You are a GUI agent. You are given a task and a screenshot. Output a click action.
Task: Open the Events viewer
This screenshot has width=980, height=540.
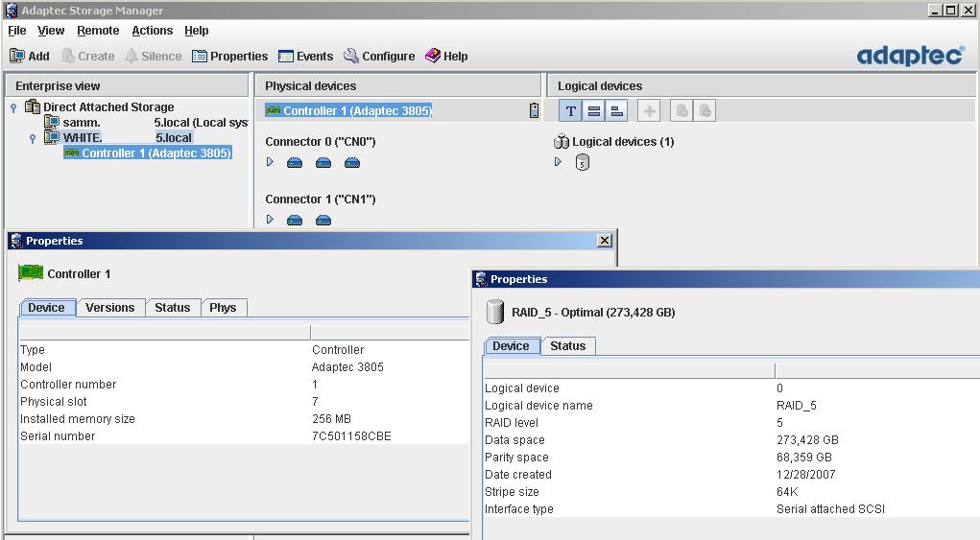coord(305,57)
